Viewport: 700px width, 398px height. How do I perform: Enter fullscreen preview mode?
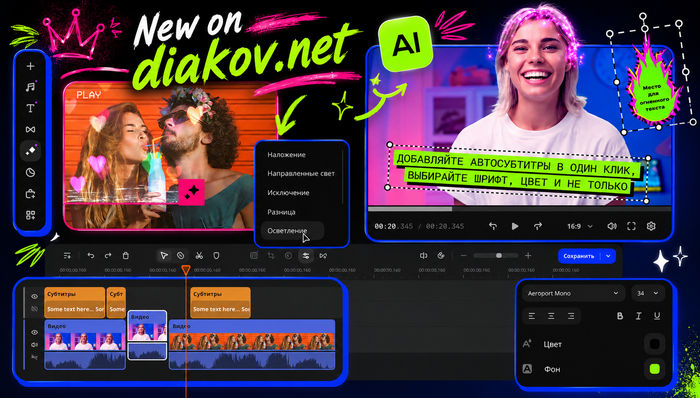pyautogui.click(x=631, y=226)
